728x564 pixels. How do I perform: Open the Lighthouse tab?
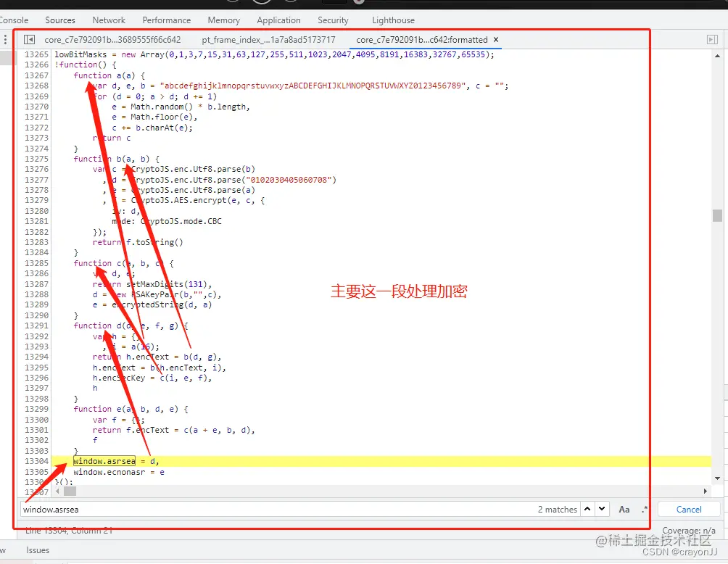[x=393, y=20]
